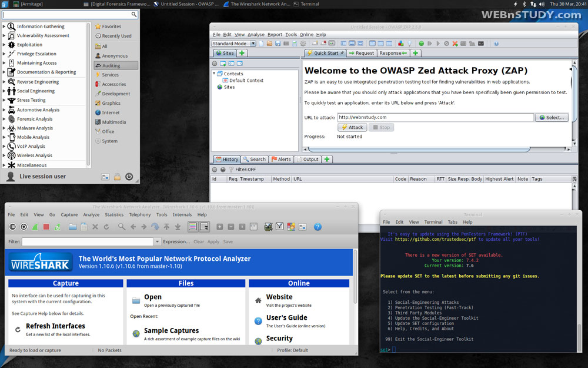The image size is (588, 368).
Task: Toggle Wireshark's colorize packet list button
Action: click(193, 227)
